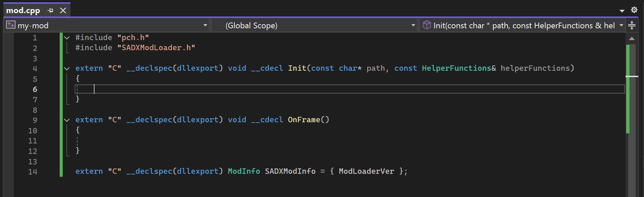Click line number 14 in the margin
Screen dimensions: 644x197
click(x=33, y=172)
